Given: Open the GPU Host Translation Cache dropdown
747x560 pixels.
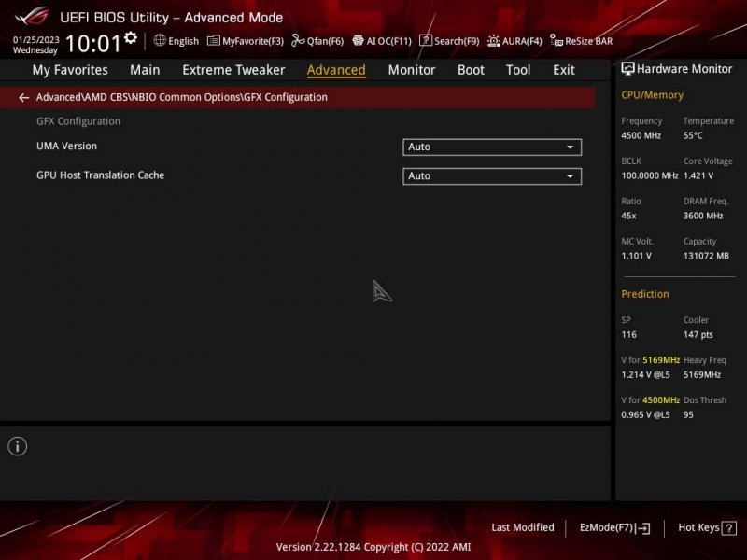Looking at the screenshot, I should (492, 176).
